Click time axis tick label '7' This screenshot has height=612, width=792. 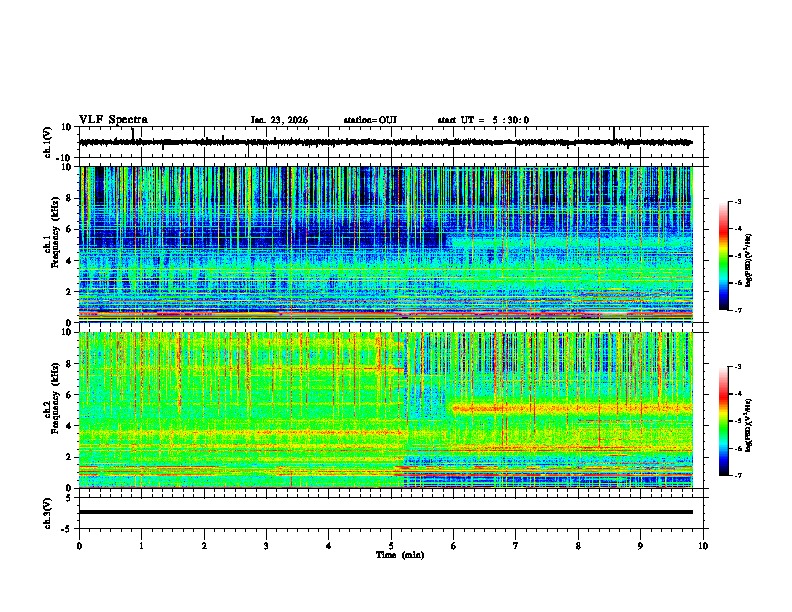[x=516, y=546]
